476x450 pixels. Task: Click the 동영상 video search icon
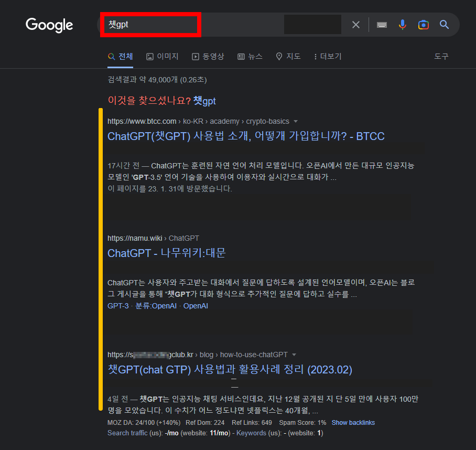tap(195, 56)
